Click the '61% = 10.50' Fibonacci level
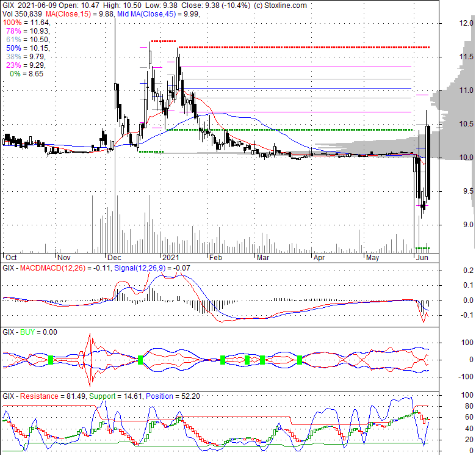 (27, 40)
